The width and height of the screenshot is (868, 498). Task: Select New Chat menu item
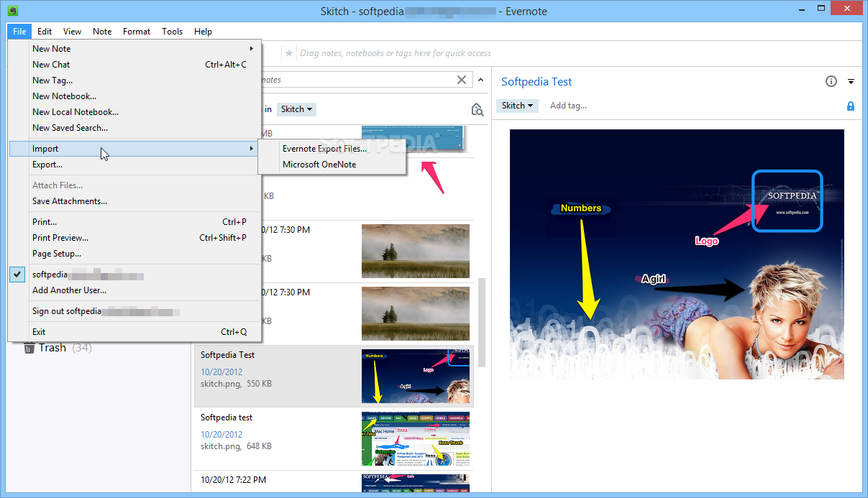tap(135, 65)
